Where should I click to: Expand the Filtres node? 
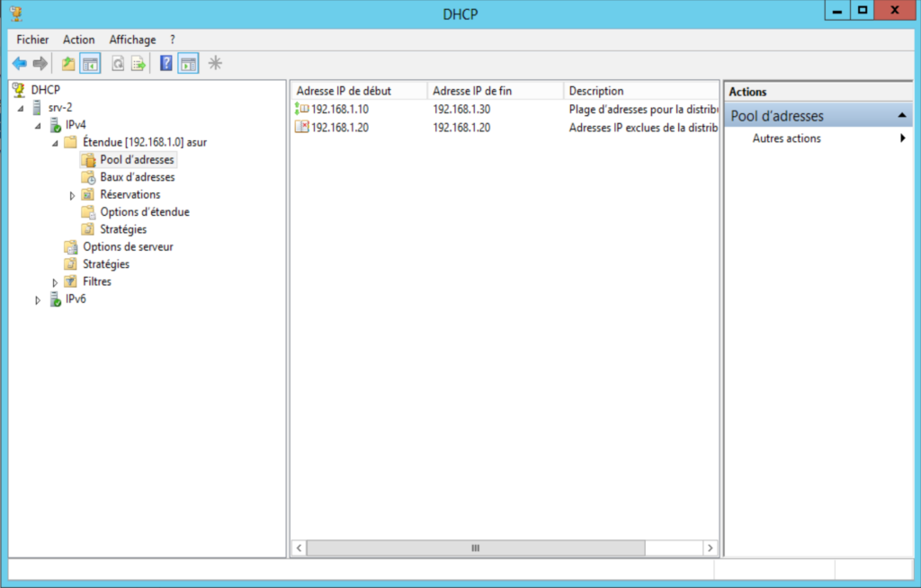click(55, 282)
